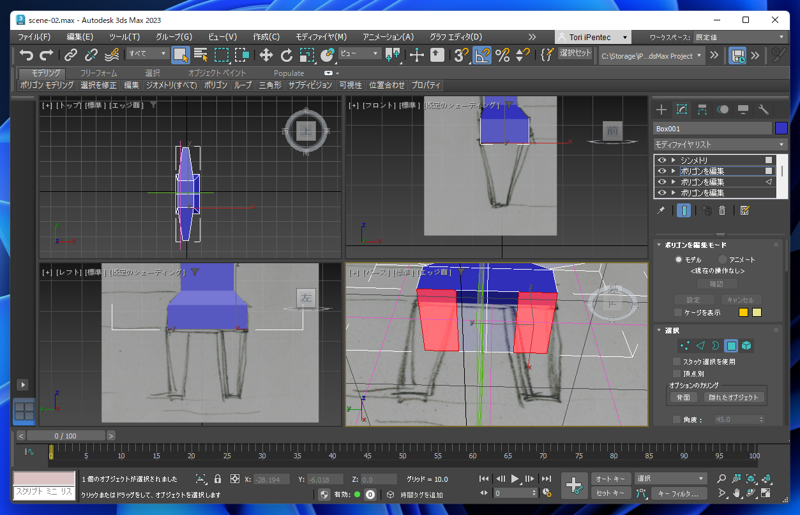Activate Select and Scale tool
Screen dimensions: 800x515
tap(307, 55)
